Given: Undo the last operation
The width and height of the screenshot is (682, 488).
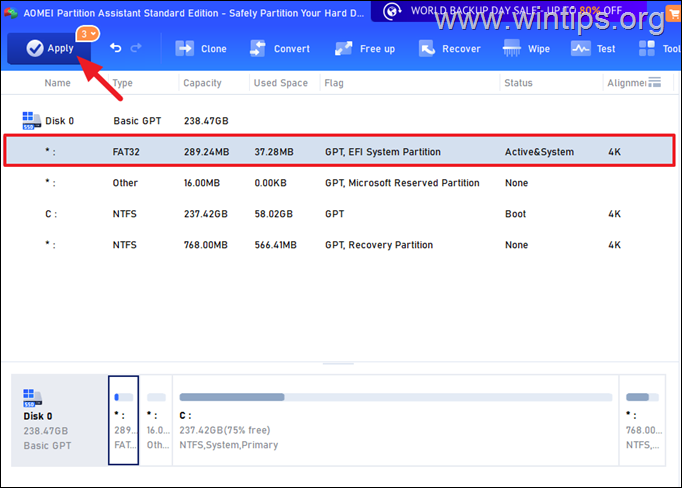Looking at the screenshot, I should point(116,48).
